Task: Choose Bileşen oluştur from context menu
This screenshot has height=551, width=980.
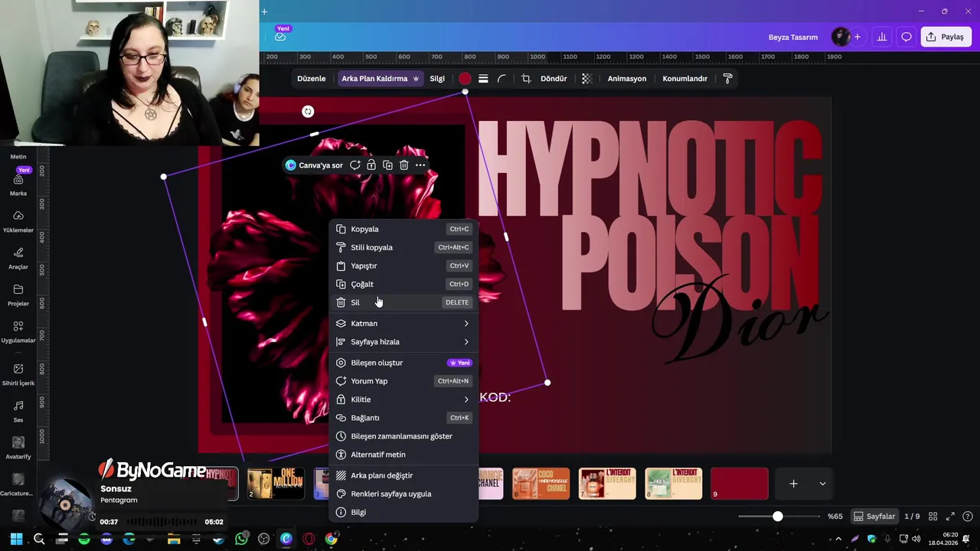Action: pyautogui.click(x=403, y=363)
